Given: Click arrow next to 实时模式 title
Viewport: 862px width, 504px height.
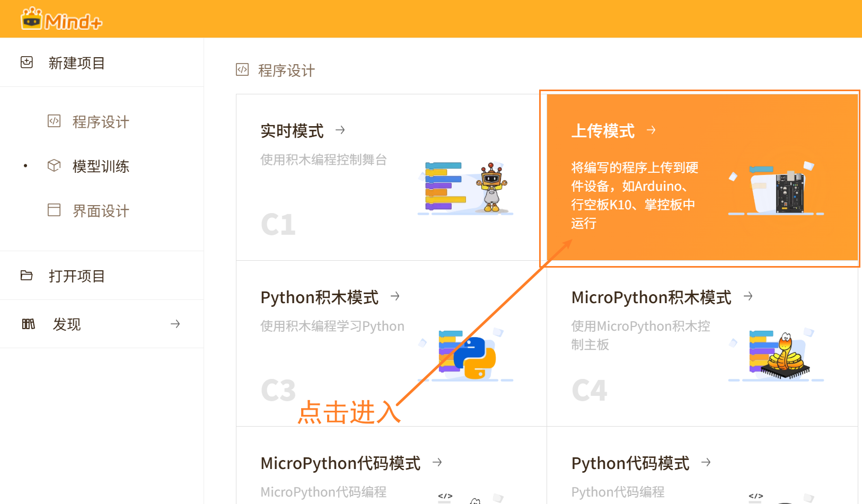Looking at the screenshot, I should (340, 130).
